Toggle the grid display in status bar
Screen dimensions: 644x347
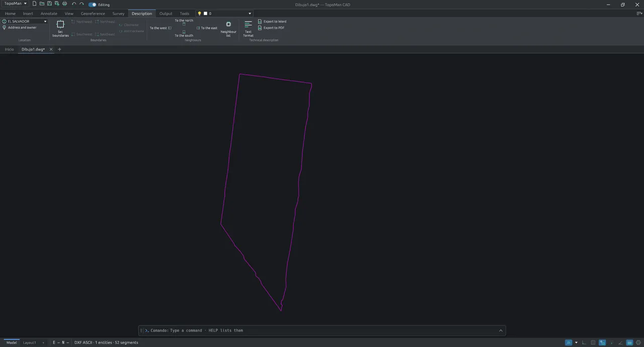(593, 342)
